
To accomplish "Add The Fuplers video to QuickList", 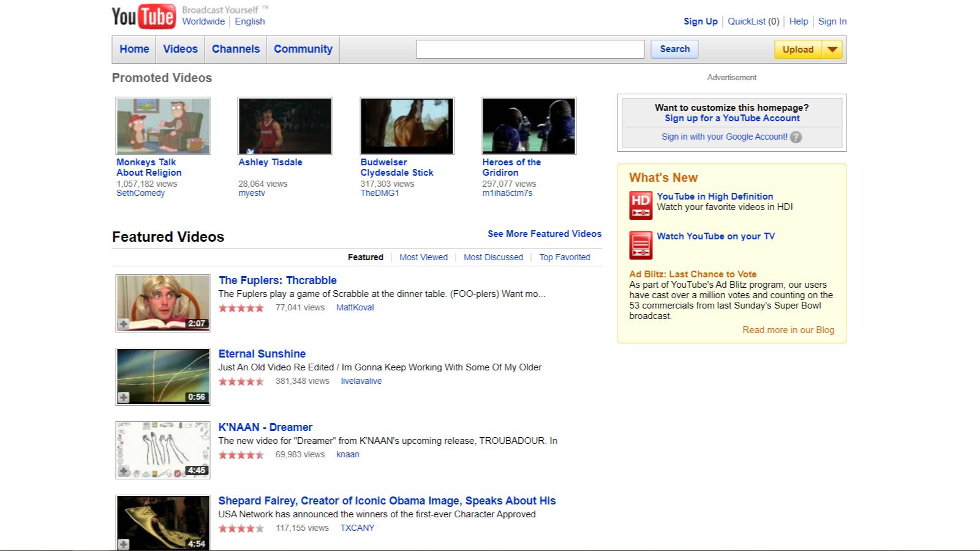I will pyautogui.click(x=124, y=324).
